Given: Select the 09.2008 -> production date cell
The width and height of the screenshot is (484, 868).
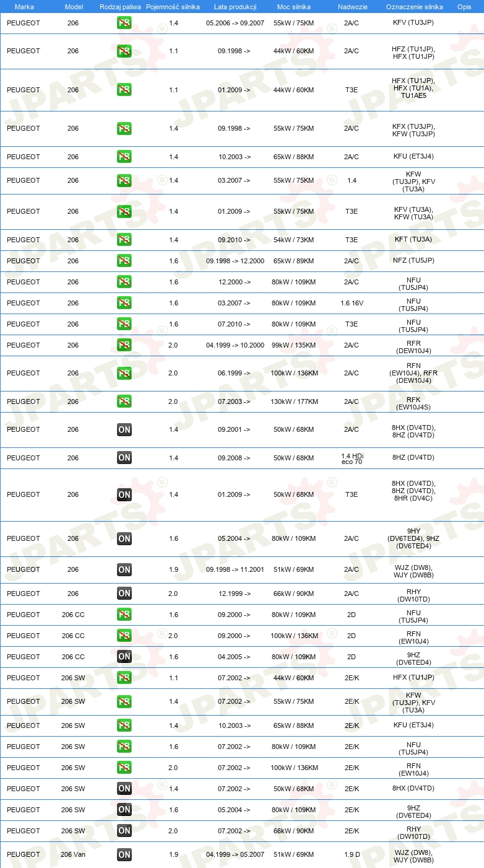Looking at the screenshot, I should click(235, 458).
